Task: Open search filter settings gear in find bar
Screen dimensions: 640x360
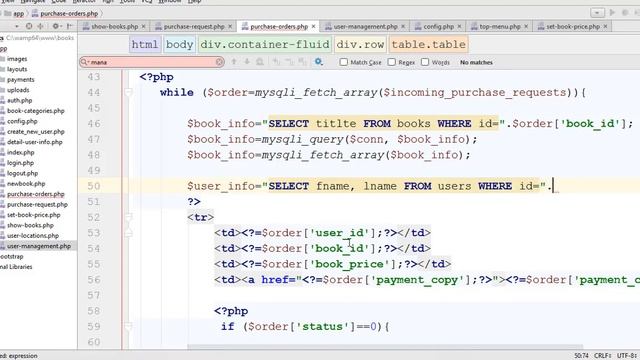Action: pos(318,62)
